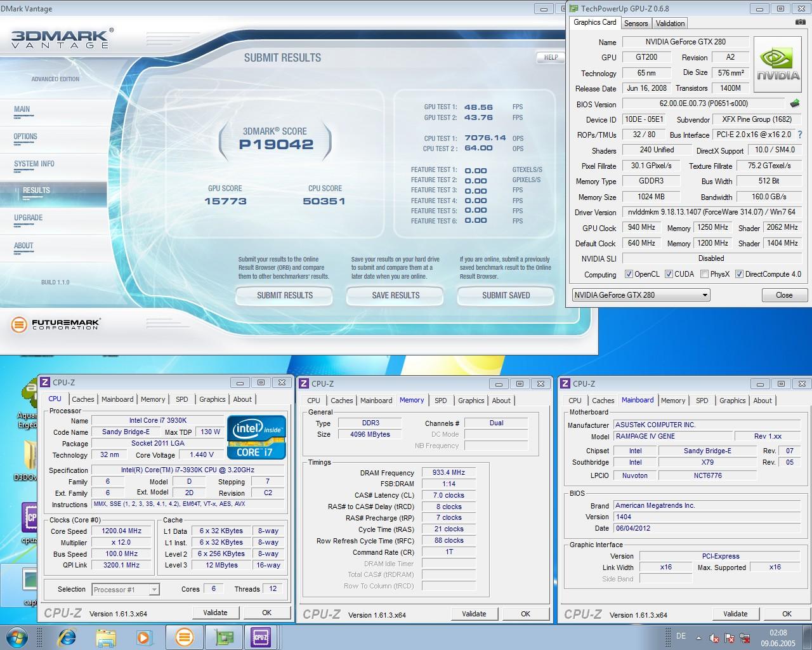The width and height of the screenshot is (812, 650).
Task: Click Close button in GPU-Z
Action: (784, 295)
